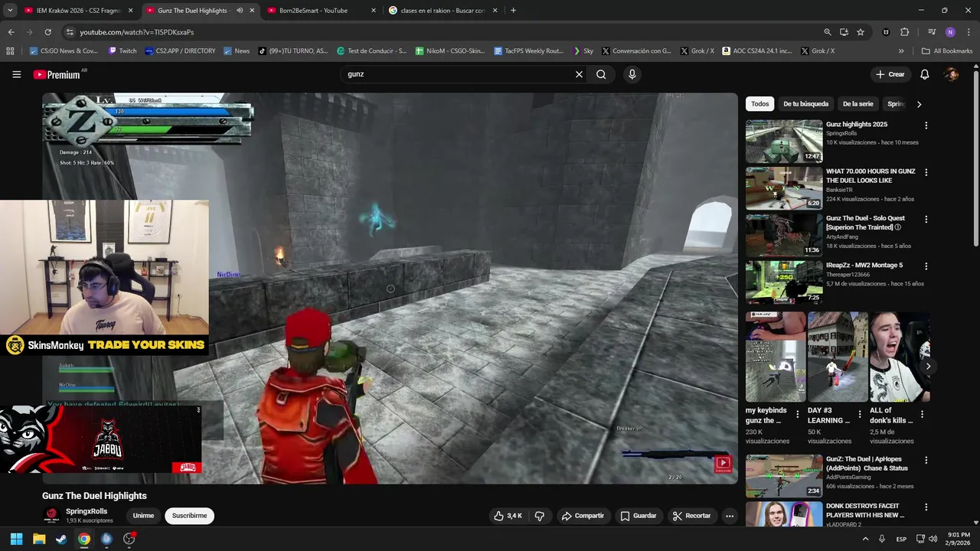Screen dimensions: 980x551
Task: Open All Bookmarks folder
Action: tap(947, 51)
